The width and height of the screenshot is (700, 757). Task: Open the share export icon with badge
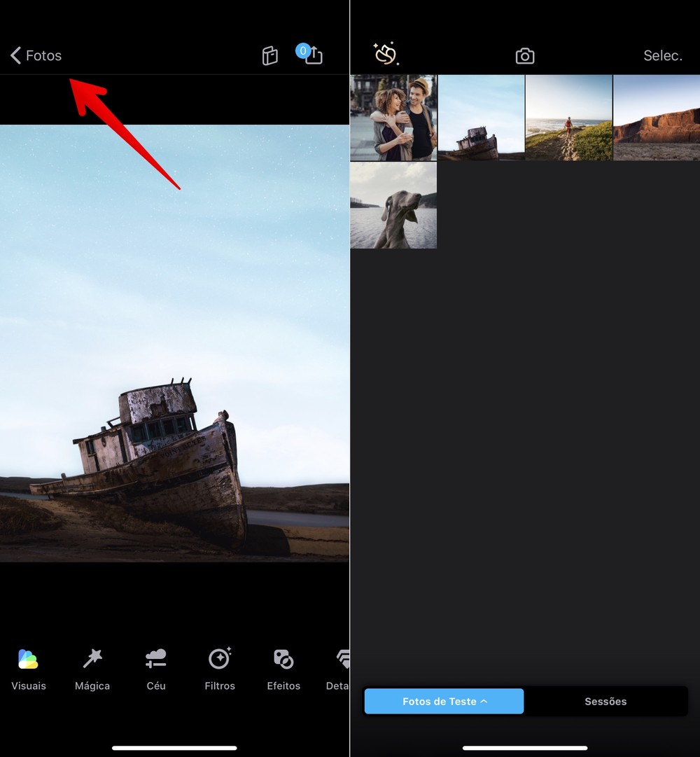(x=313, y=55)
